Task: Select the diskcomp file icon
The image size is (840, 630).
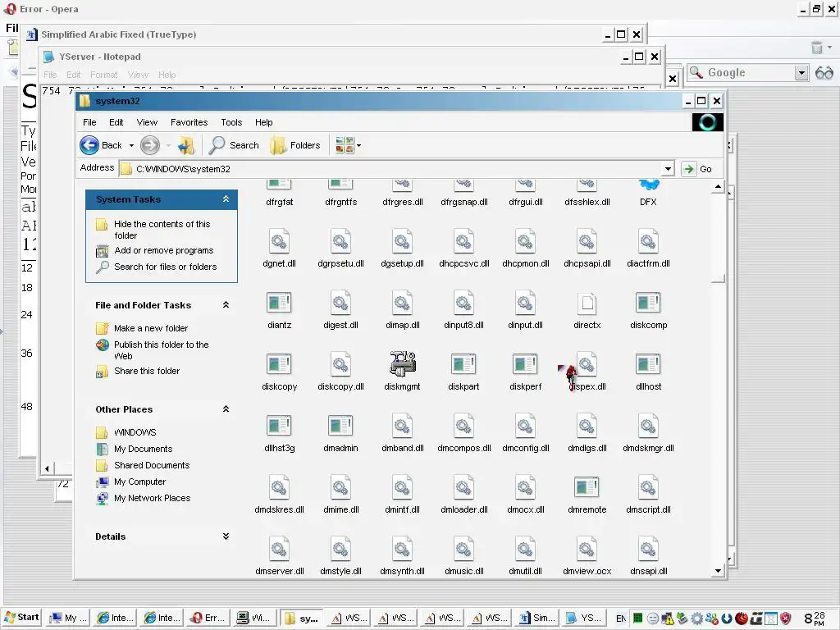Action: pyautogui.click(x=648, y=303)
